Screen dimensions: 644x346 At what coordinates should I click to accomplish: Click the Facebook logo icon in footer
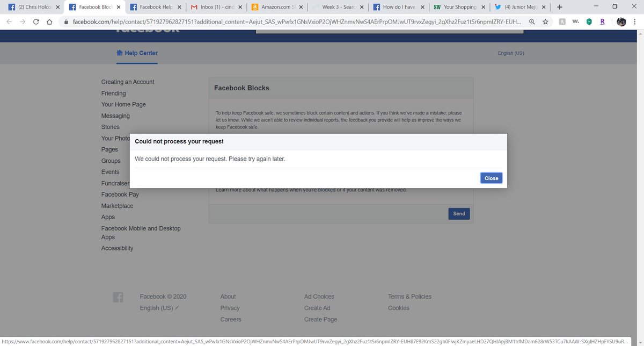pos(118,297)
